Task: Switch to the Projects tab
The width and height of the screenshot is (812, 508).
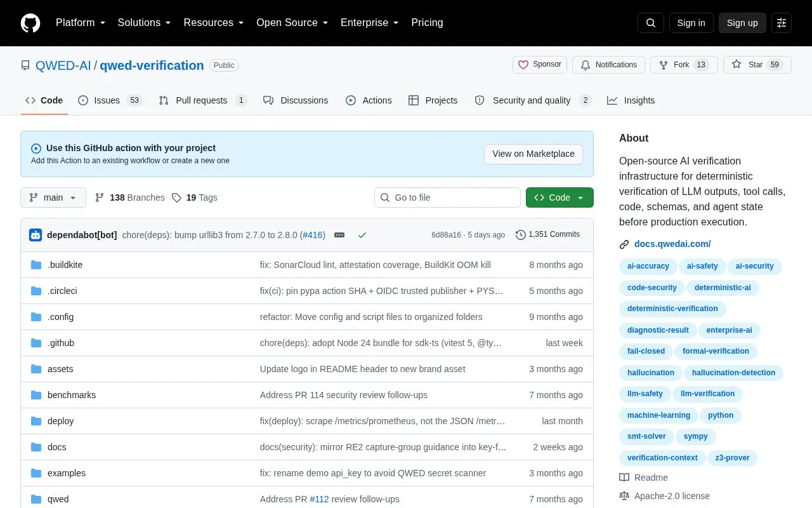Action: (x=433, y=100)
